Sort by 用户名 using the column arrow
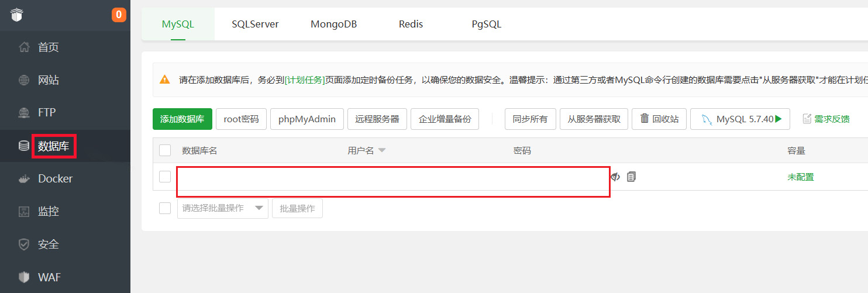 tap(382, 151)
